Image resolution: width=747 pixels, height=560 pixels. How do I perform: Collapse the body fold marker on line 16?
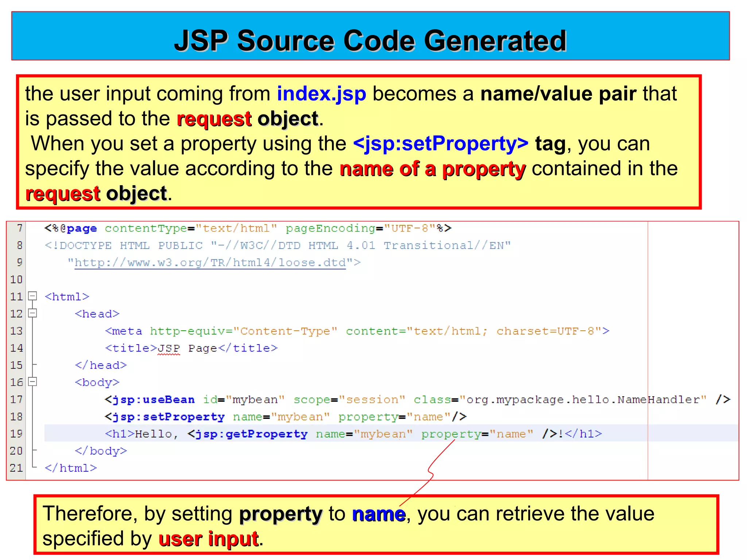coord(33,381)
